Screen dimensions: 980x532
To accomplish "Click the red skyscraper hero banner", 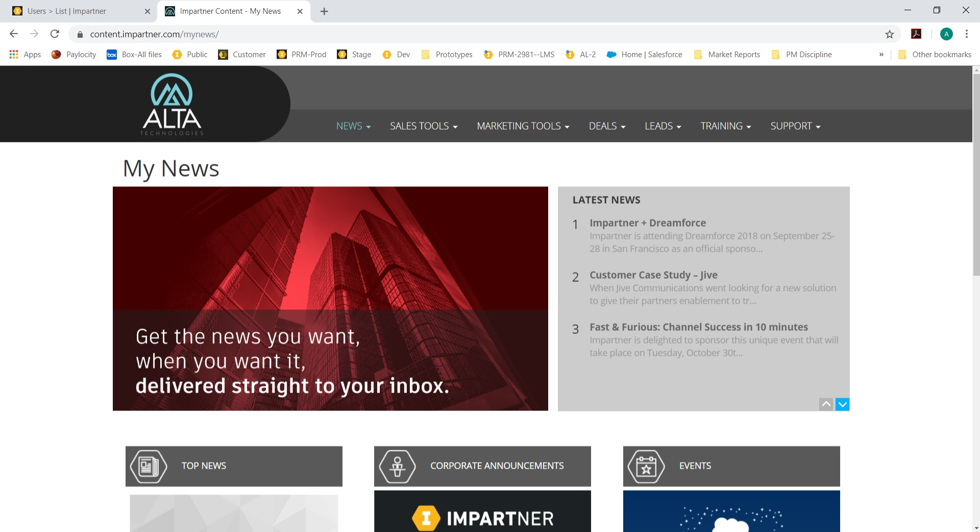I will 330,299.
